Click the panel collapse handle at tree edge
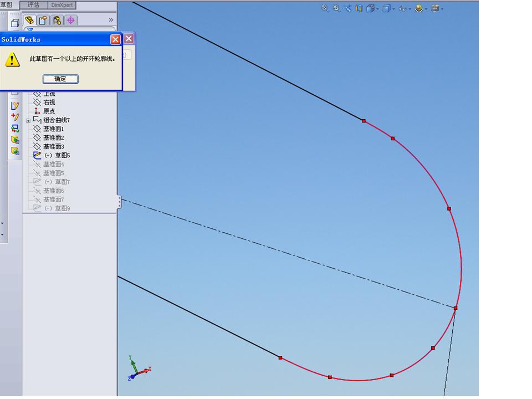The image size is (532, 399). [x=119, y=202]
